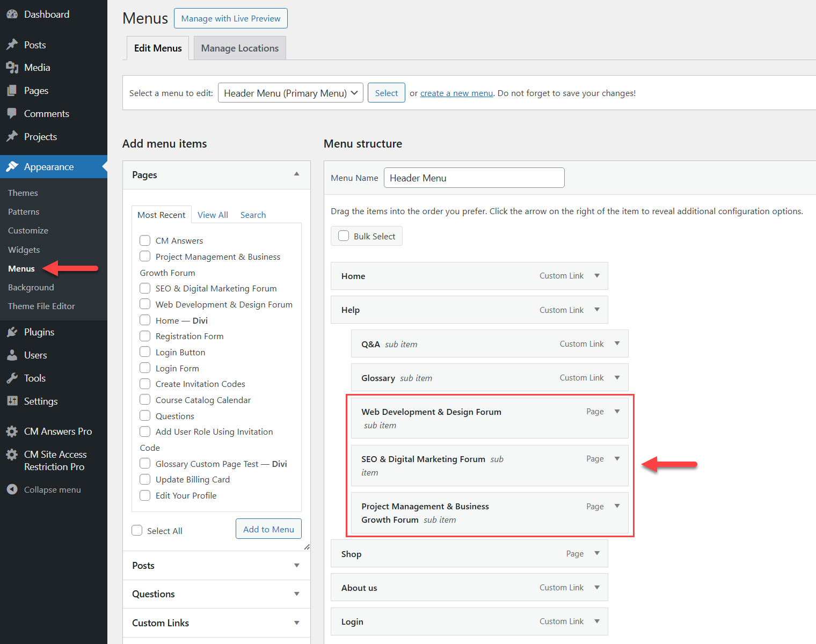This screenshot has height=644, width=816.
Task: Select the Edit Menus tab
Action: 158,48
